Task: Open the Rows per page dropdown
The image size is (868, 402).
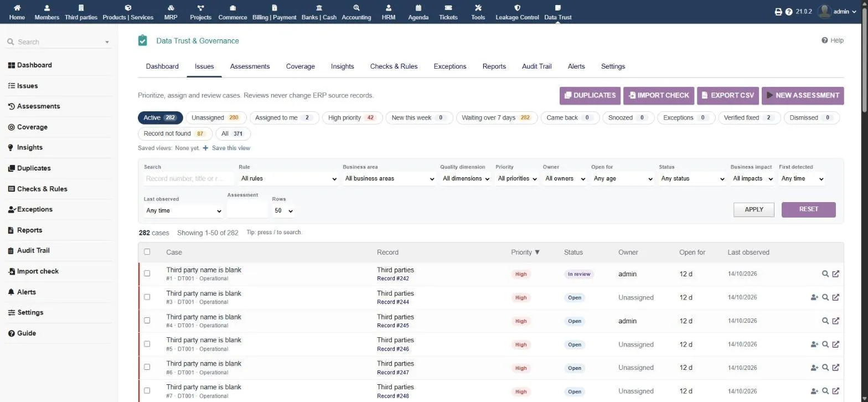Action: [x=283, y=211]
